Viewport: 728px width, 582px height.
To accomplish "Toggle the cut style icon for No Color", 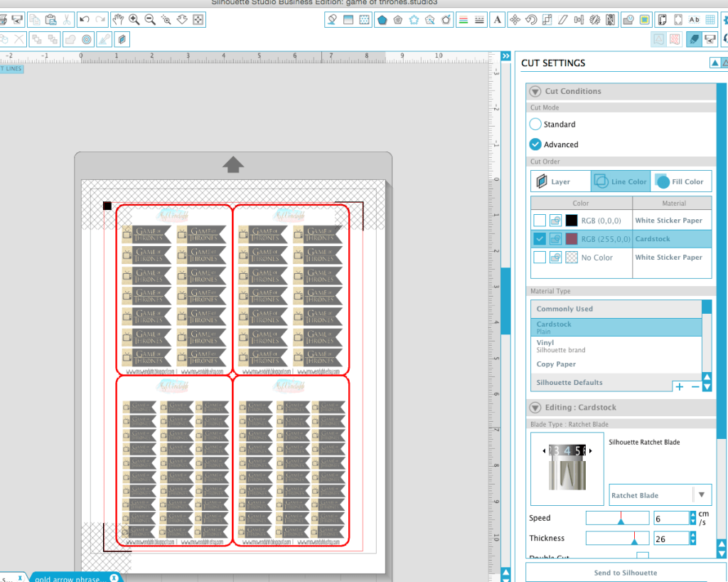I will tap(555, 257).
